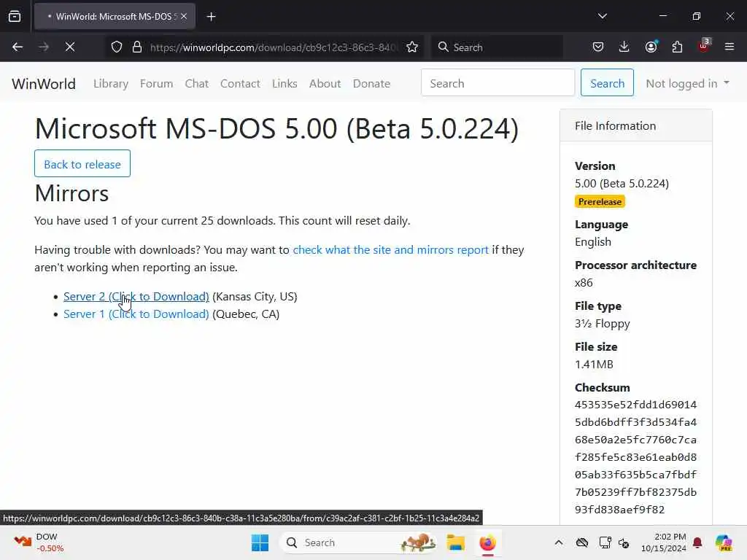Open the clock and date flyout

pos(664,542)
